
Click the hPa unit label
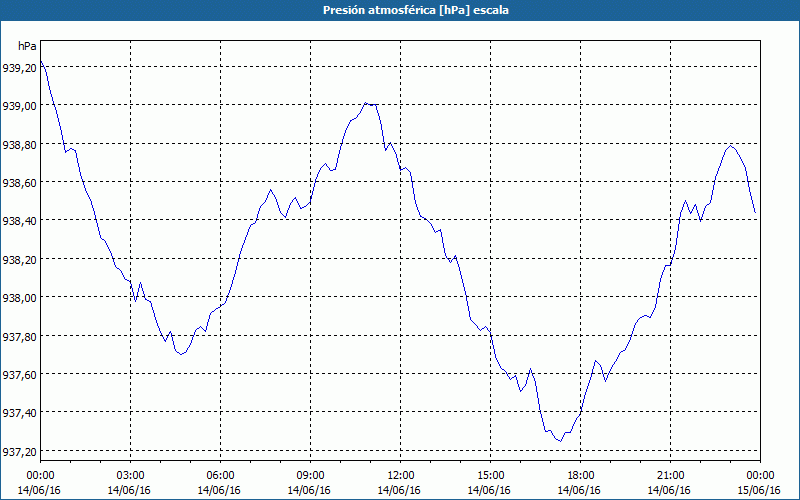[x=27, y=46]
